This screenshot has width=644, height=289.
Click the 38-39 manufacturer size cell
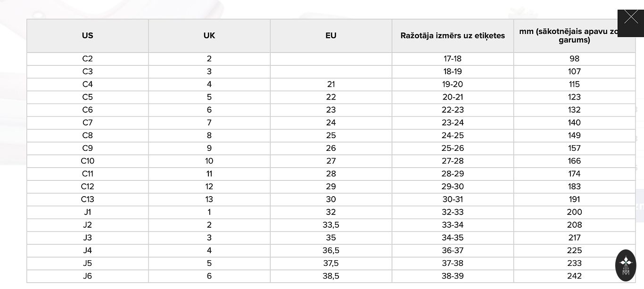tap(453, 276)
